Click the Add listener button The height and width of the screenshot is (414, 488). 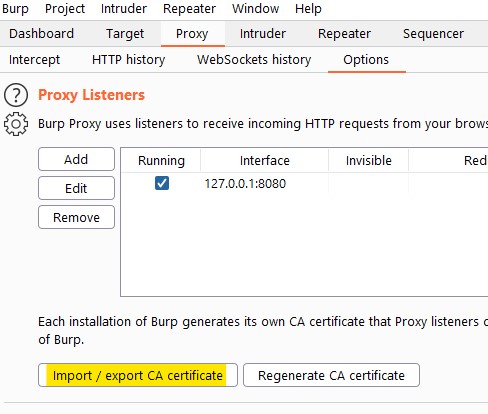tap(76, 159)
